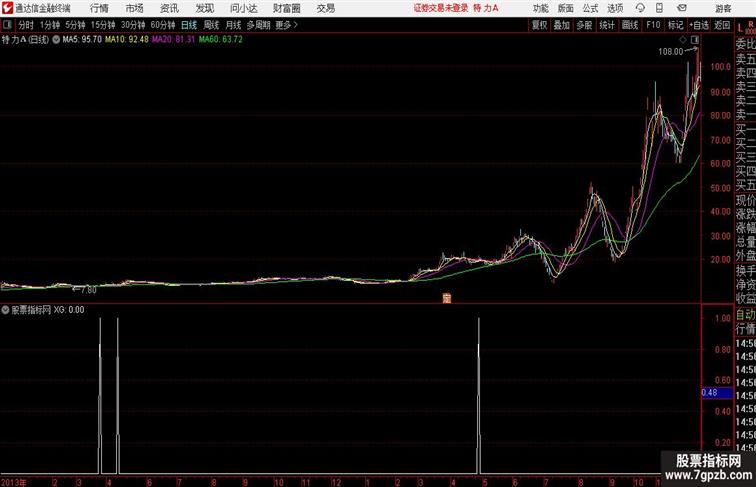
Task: Open 多周期 multi-period view
Action: coord(258,25)
